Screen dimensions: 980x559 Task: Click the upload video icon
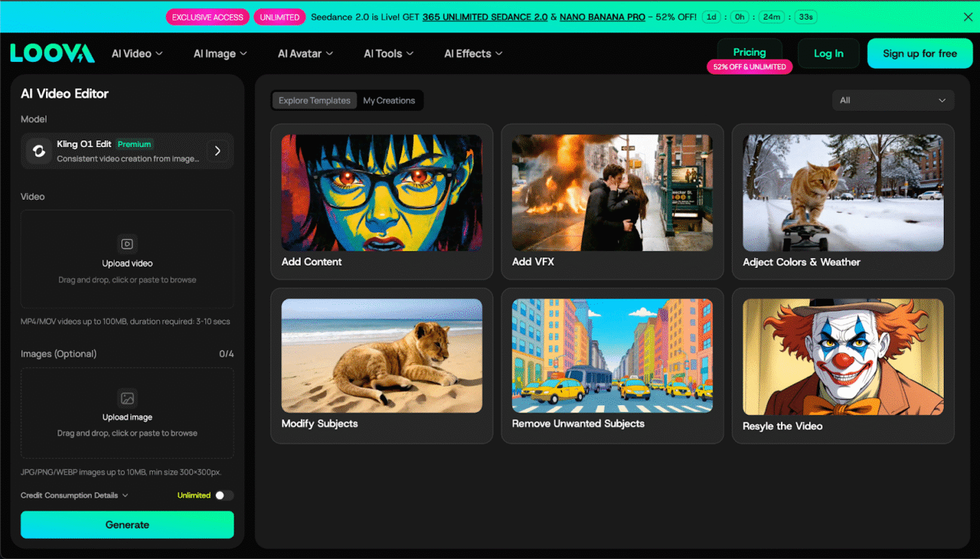(127, 244)
